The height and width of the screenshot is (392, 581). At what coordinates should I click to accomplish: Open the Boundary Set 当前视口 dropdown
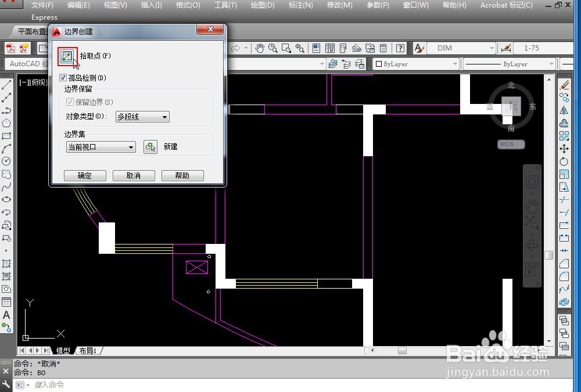click(x=101, y=147)
